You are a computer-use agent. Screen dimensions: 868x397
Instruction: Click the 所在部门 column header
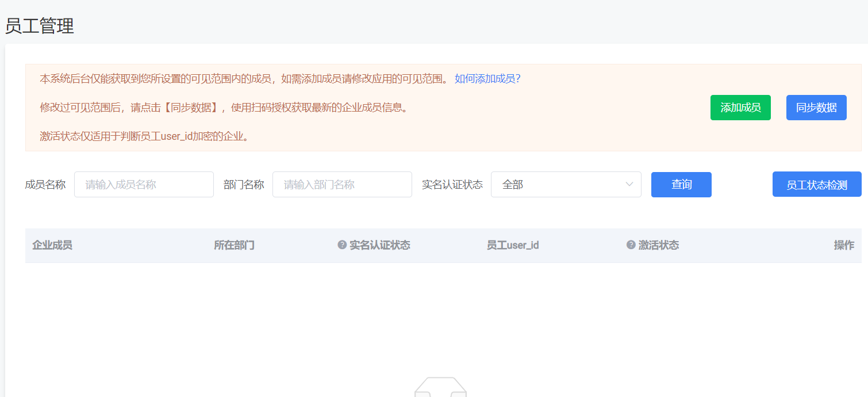pos(234,245)
